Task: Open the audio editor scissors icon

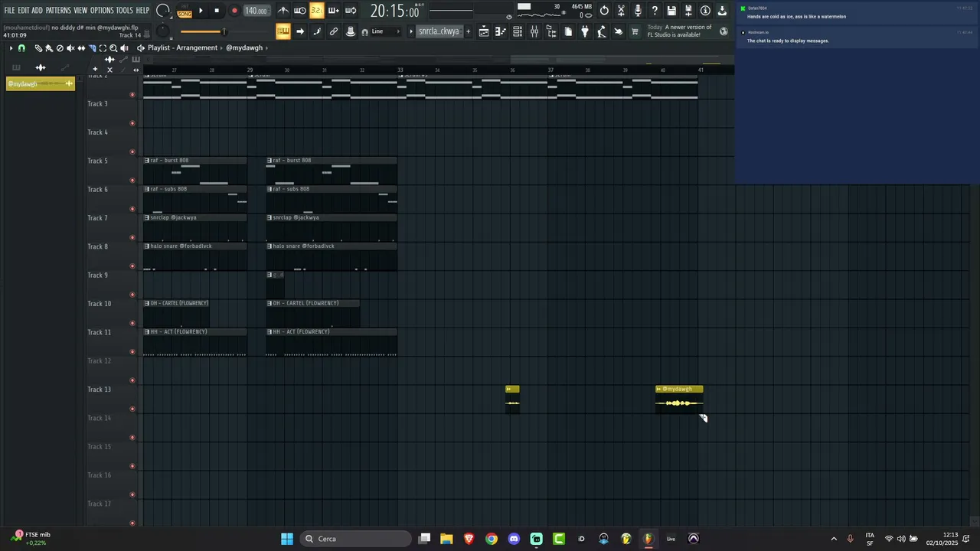Action: pos(621,11)
